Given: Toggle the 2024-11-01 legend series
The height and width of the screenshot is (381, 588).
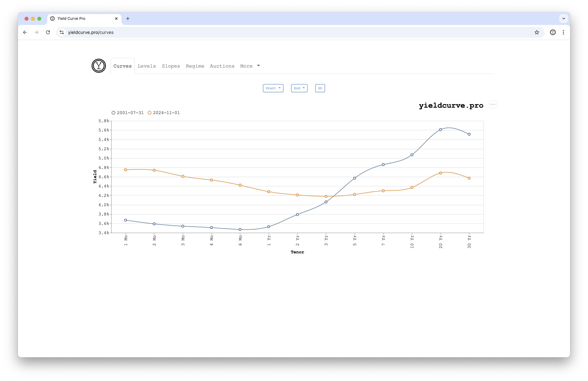Looking at the screenshot, I should click(x=164, y=113).
